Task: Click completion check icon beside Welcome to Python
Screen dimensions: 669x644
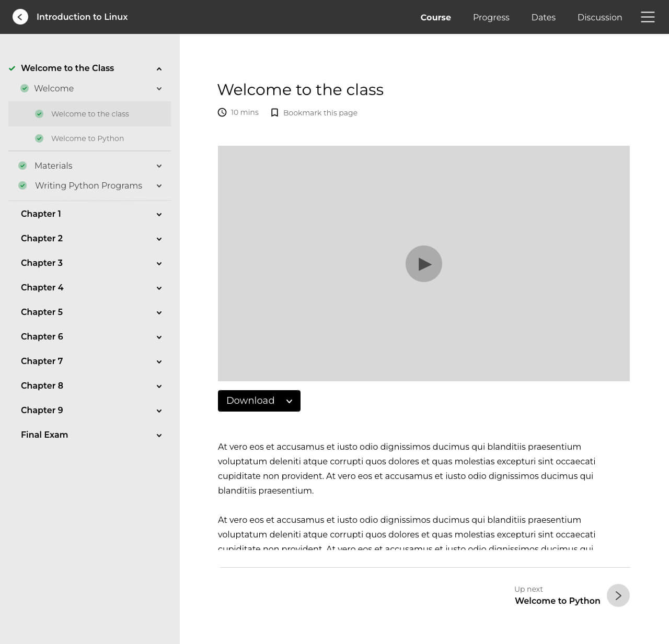Action: pos(39,138)
